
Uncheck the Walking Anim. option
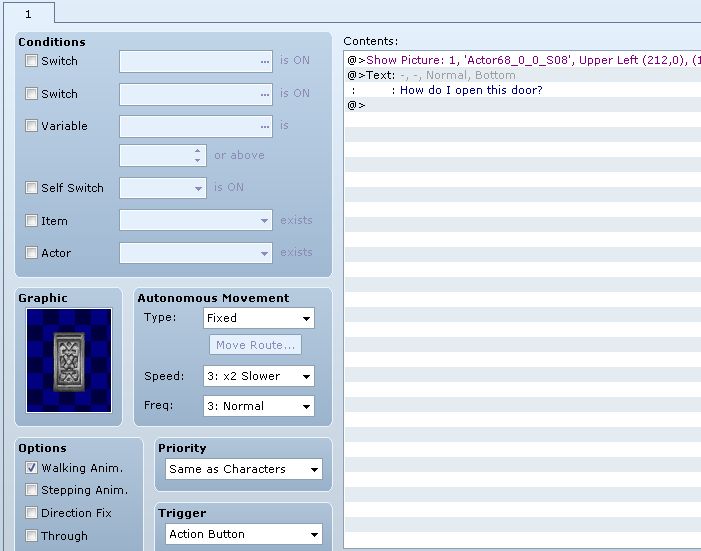click(31, 468)
